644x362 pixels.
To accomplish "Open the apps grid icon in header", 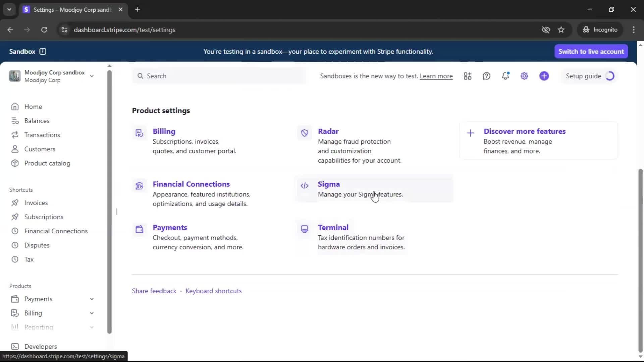I will [x=468, y=76].
